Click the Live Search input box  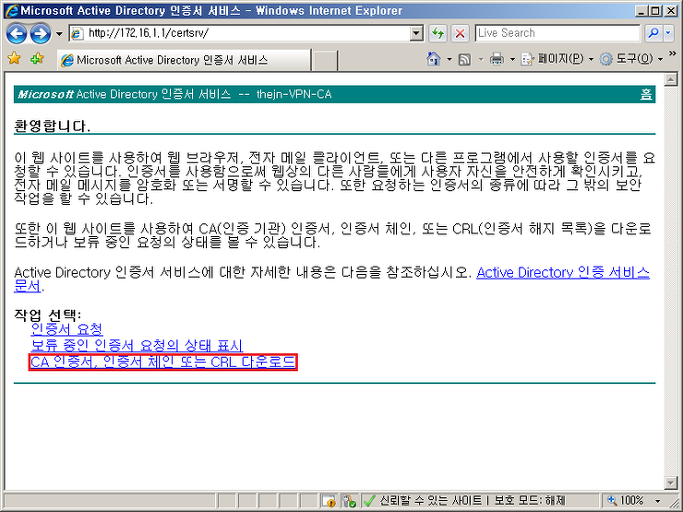pyautogui.click(x=557, y=33)
